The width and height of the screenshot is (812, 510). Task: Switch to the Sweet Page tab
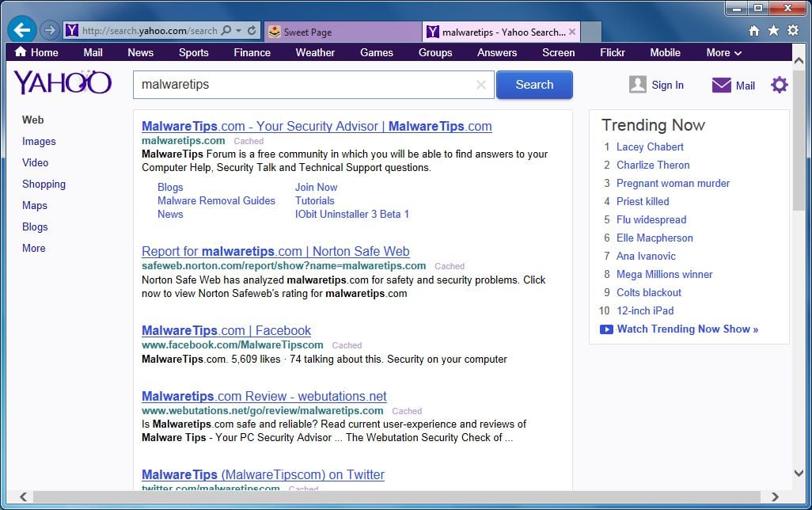click(343, 32)
